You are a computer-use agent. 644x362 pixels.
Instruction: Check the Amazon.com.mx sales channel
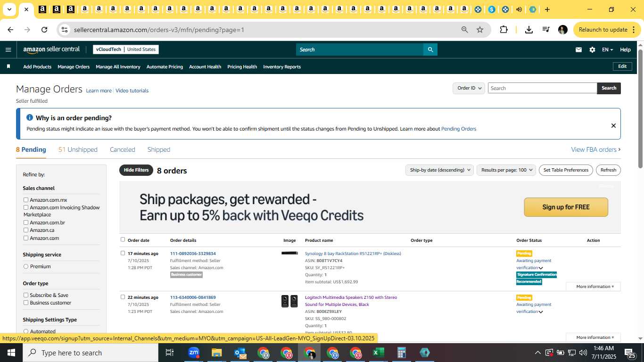26,200
